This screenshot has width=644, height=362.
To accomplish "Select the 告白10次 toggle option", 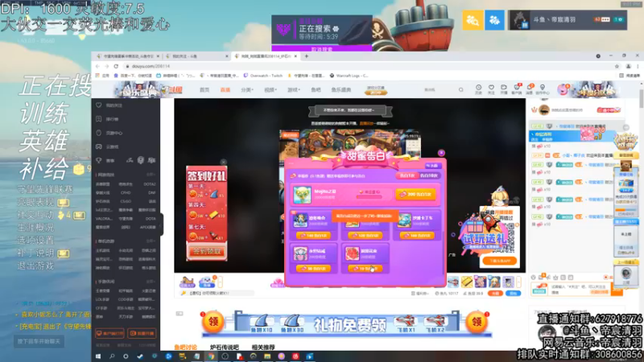I will point(429,175).
